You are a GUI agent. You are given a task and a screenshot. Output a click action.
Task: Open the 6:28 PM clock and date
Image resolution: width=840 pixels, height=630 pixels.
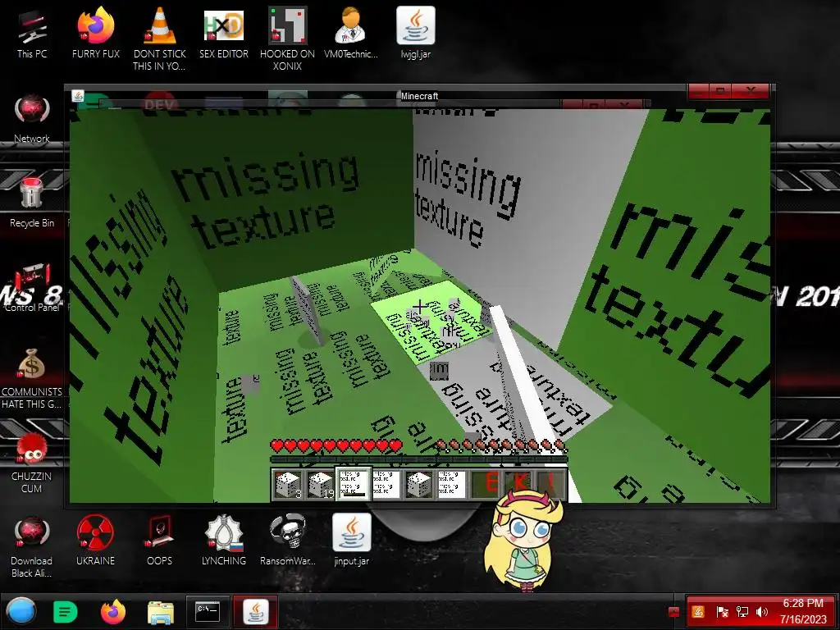click(803, 611)
